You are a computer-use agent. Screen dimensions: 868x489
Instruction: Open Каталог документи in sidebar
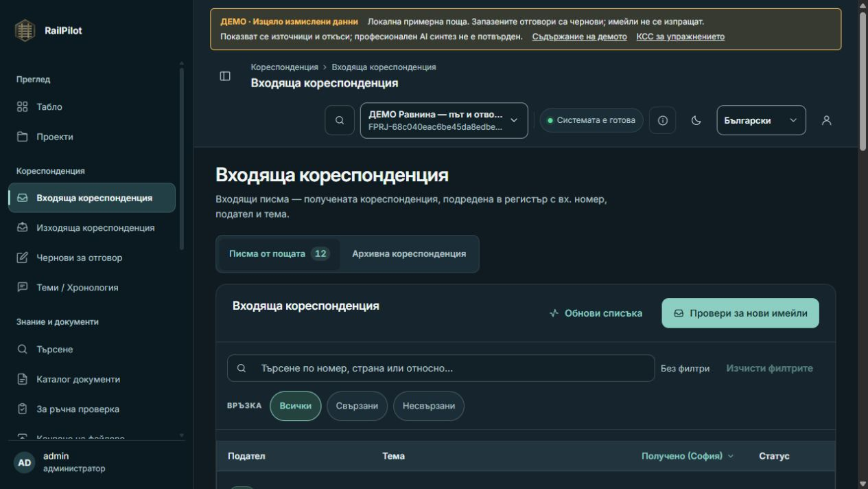click(92, 379)
